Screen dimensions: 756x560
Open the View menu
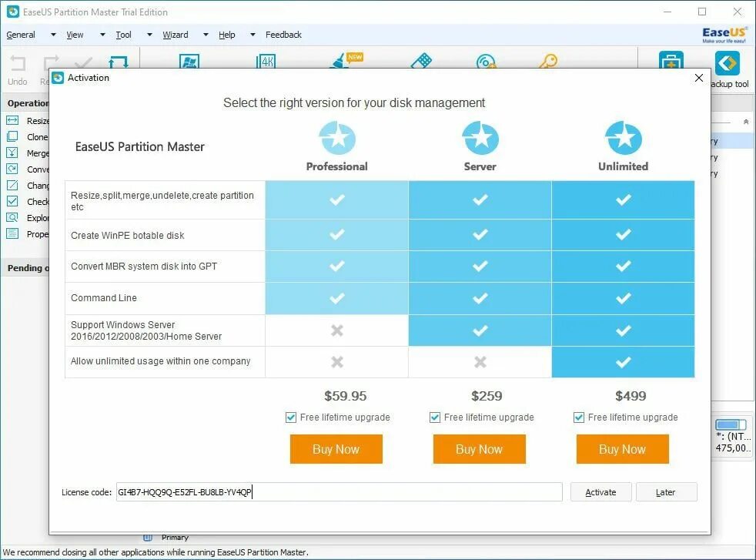tap(75, 35)
